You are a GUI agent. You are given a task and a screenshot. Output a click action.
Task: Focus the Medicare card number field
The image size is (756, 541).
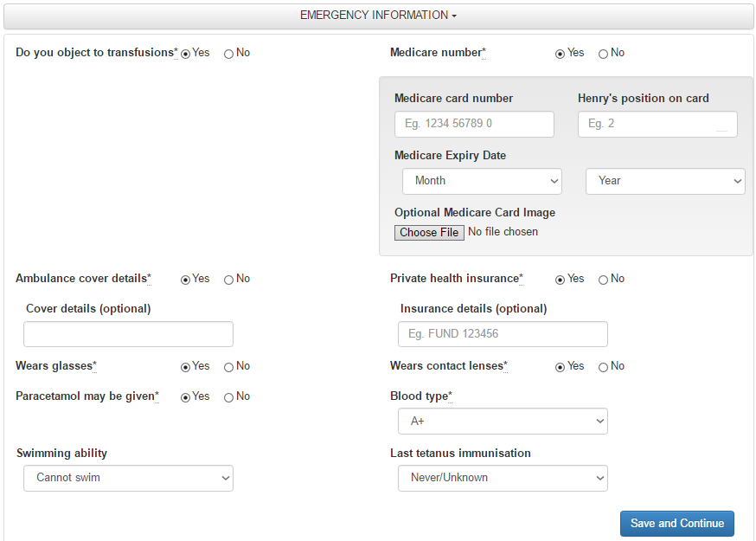coord(474,124)
